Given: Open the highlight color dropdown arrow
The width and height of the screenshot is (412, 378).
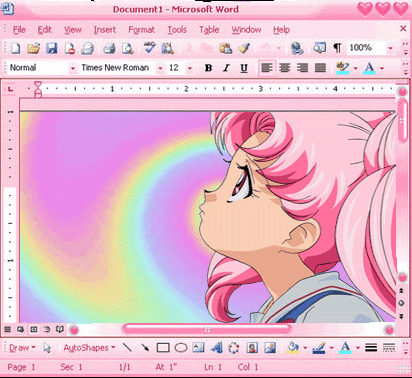Looking at the screenshot, I should point(355,69).
